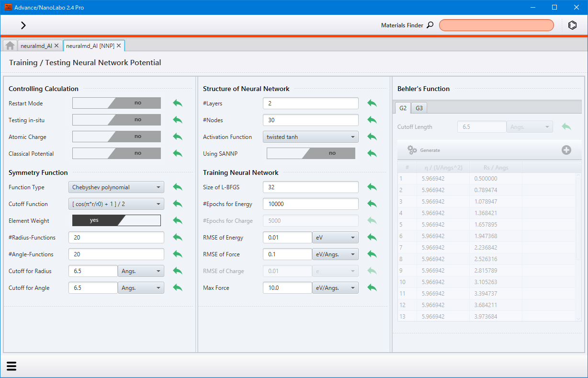
Task: Reset Max Force with its green arrow
Action: pyautogui.click(x=372, y=288)
